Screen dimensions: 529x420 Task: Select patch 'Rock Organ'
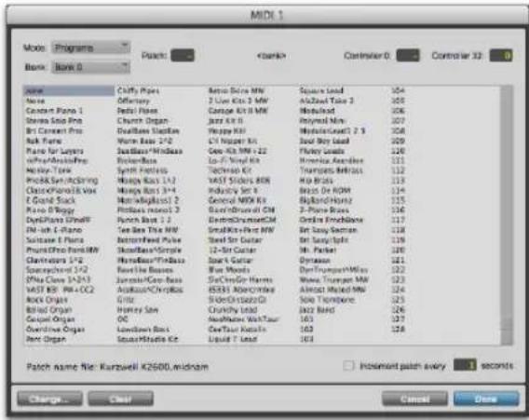[47, 300]
